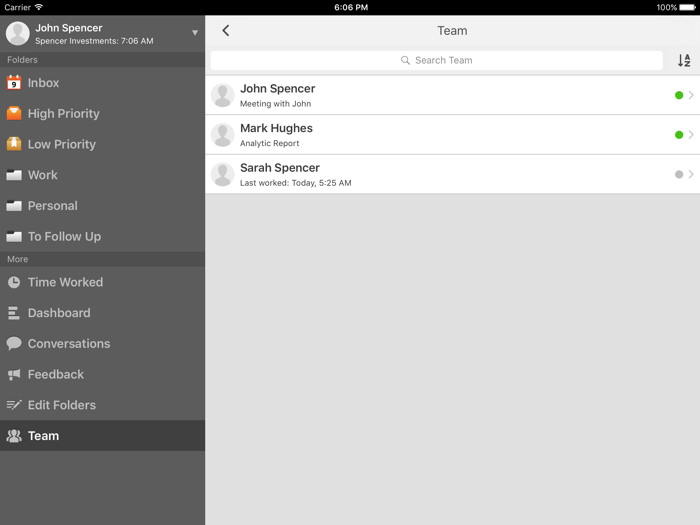This screenshot has width=700, height=525.
Task: Tap Sarah Spencer's avatar picture
Action: click(222, 175)
